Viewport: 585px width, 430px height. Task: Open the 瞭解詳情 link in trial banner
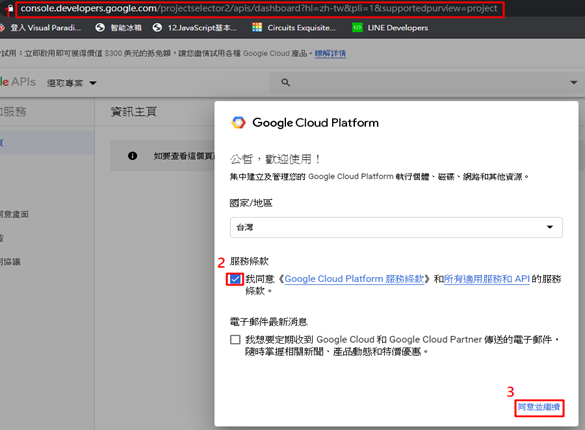point(331,53)
